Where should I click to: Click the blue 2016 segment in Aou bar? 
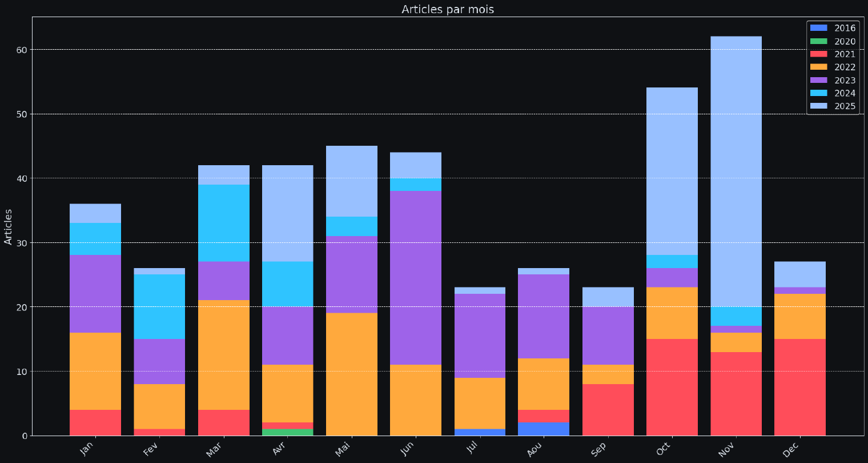point(543,429)
